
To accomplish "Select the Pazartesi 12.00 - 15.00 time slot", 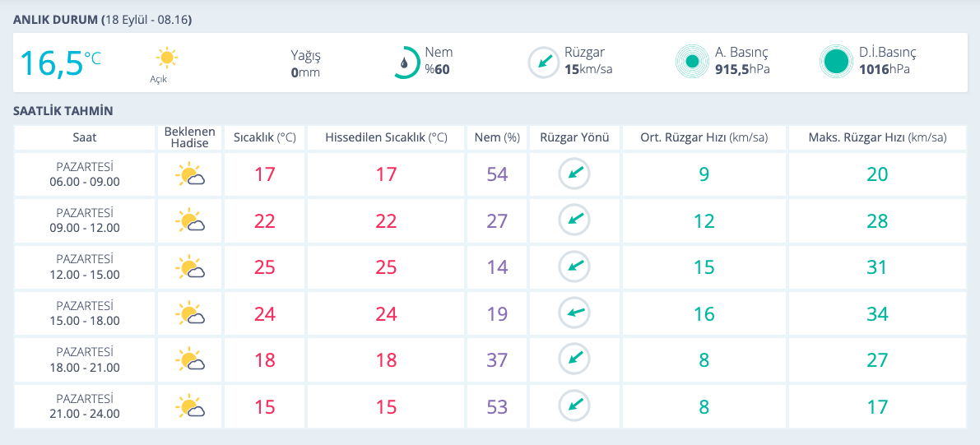I will [84, 267].
